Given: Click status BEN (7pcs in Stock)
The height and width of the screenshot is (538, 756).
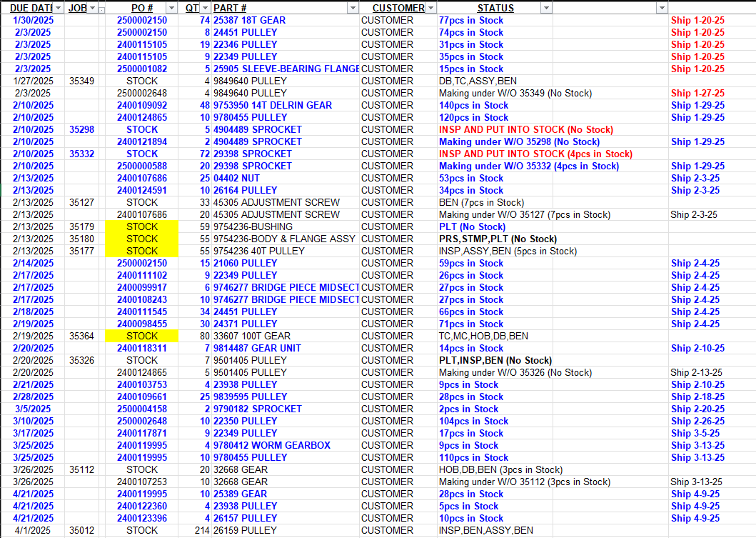Looking at the screenshot, I should (494, 203).
